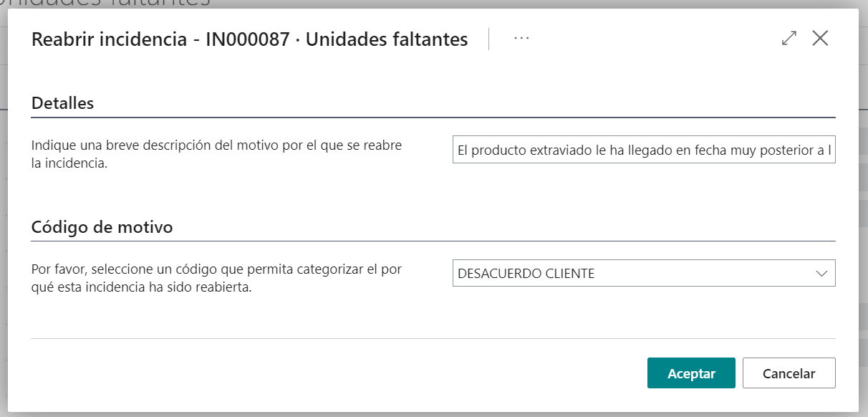Click the 'Por favor, seleccione un código' label
The image size is (868, 417).
216,269
